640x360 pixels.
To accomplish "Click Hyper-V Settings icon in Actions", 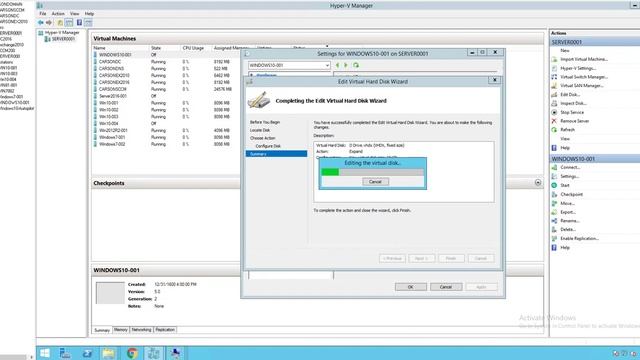I will pos(554,68).
